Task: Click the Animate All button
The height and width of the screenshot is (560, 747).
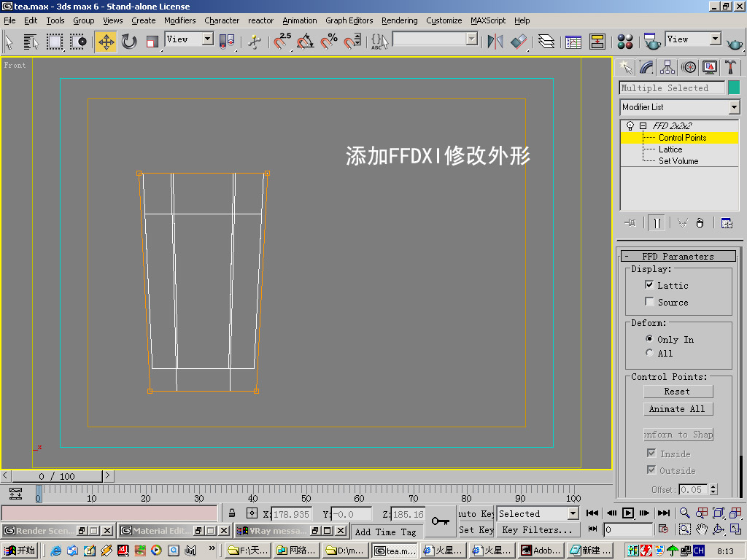Action: pyautogui.click(x=678, y=409)
